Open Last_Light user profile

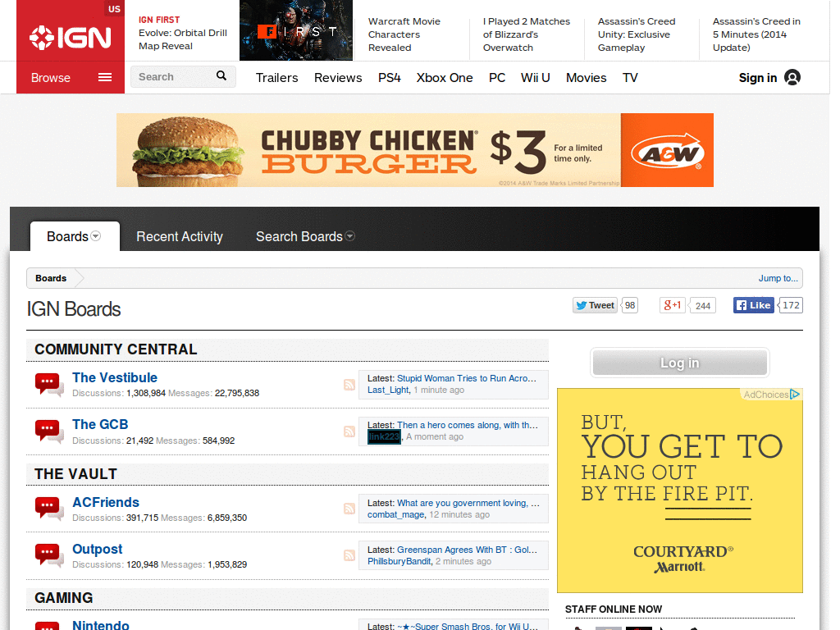point(388,390)
